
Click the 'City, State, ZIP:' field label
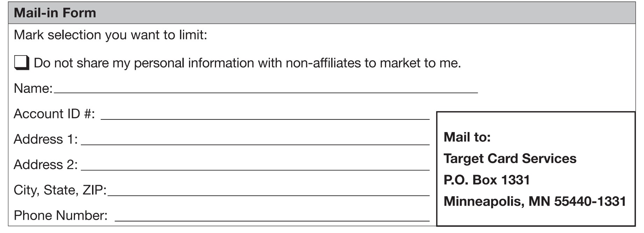[60, 190]
